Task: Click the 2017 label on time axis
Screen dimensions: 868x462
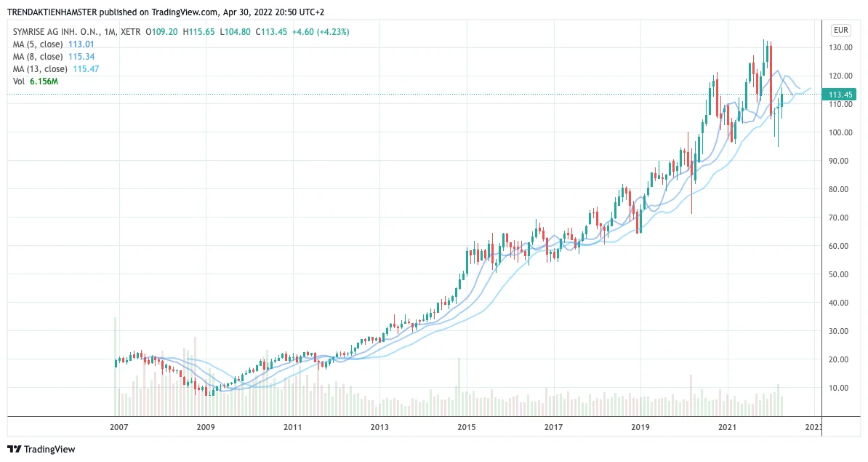Action: 553,427
